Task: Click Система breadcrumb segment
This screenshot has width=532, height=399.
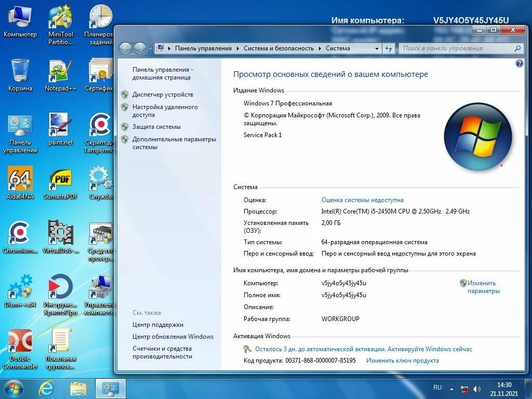Action: point(338,48)
